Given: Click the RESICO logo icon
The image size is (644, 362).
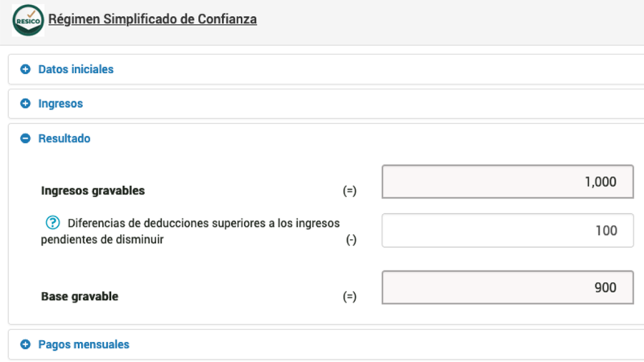Looking at the screenshot, I should tap(28, 20).
